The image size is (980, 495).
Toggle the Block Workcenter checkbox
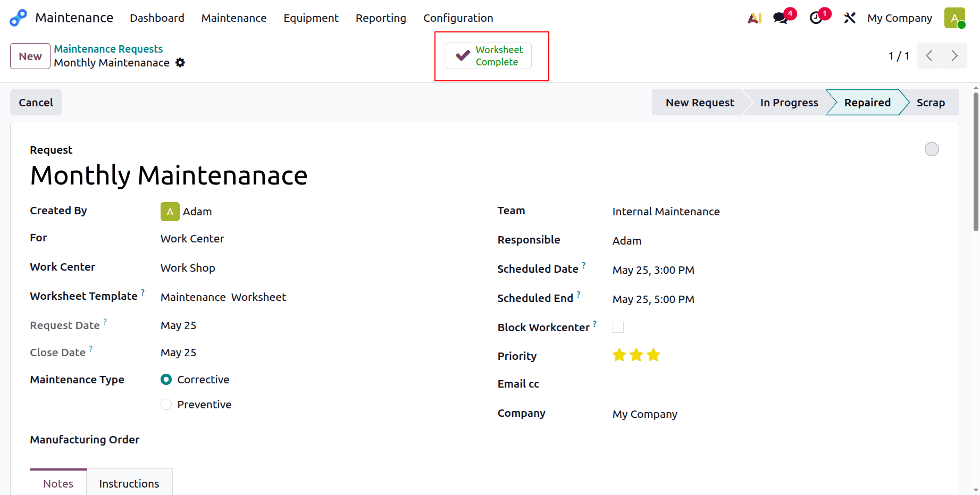pyautogui.click(x=618, y=327)
